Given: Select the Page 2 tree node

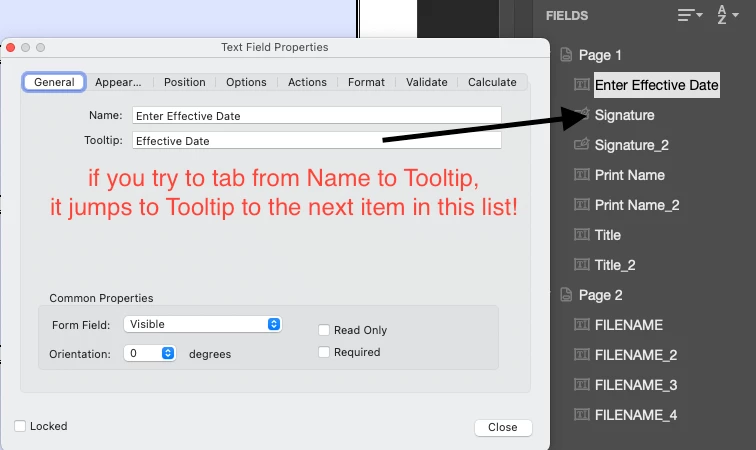Looking at the screenshot, I should pyautogui.click(x=600, y=295).
